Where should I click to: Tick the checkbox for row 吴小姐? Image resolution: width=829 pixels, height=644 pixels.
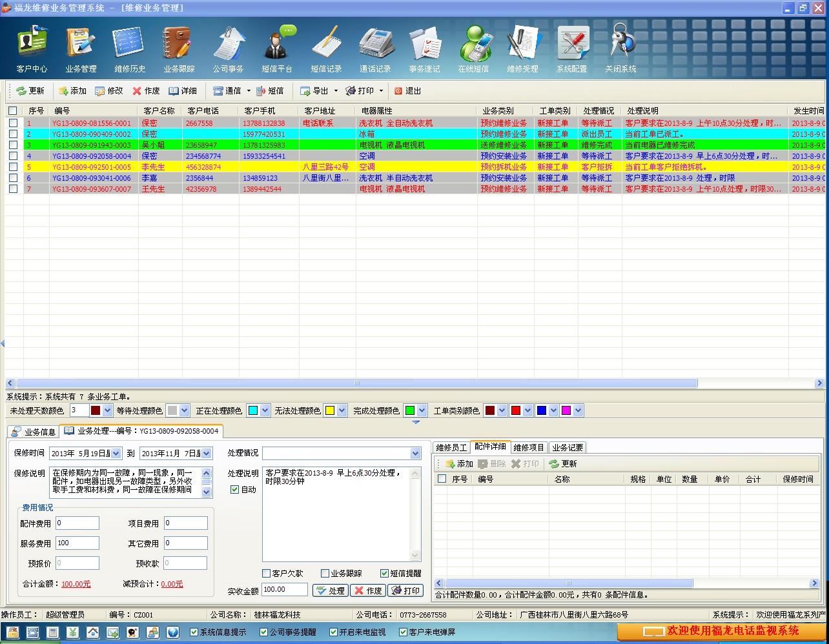(x=13, y=145)
